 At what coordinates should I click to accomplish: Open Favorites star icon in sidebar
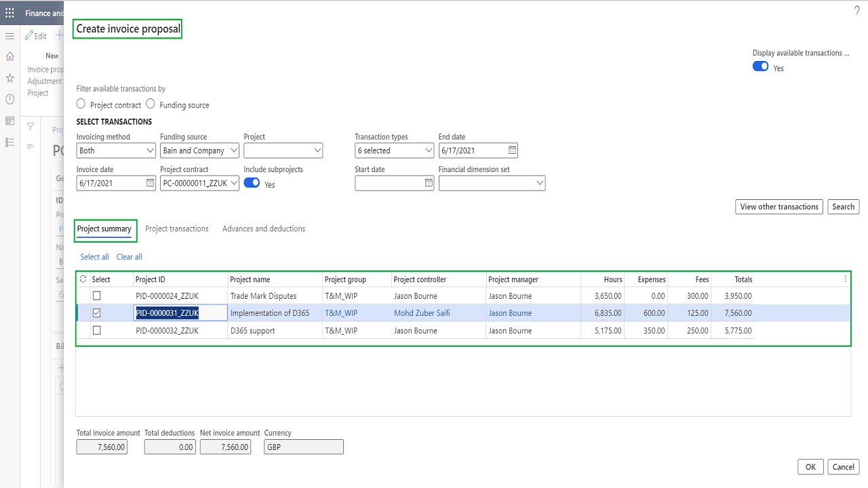9,78
